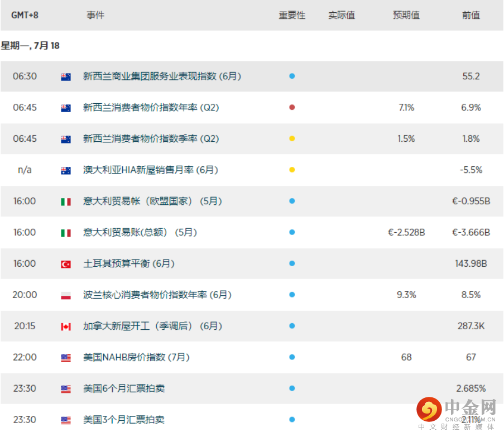The height and width of the screenshot is (437, 504).
Task: Select the 美国3个月汇票拍卖 event
Action: point(124,419)
